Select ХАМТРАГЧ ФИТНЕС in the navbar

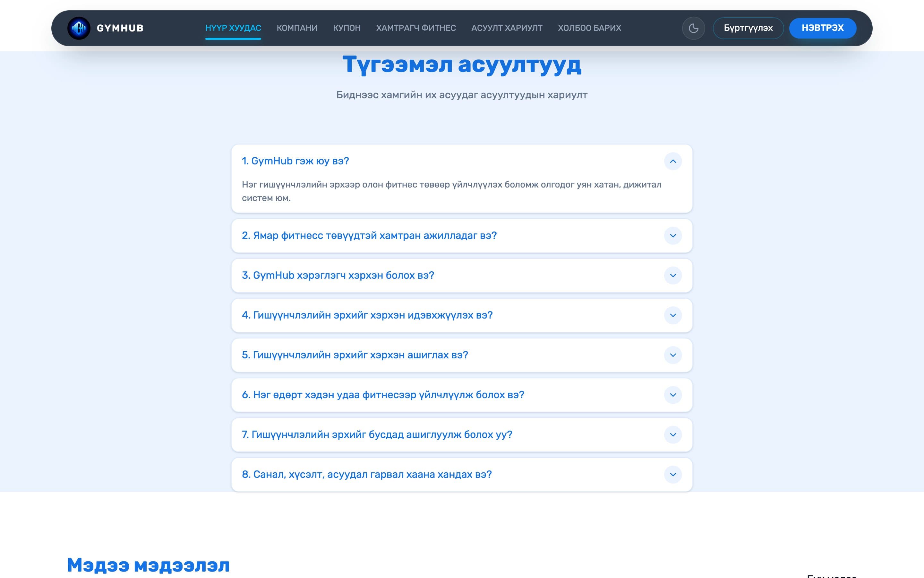(x=416, y=28)
